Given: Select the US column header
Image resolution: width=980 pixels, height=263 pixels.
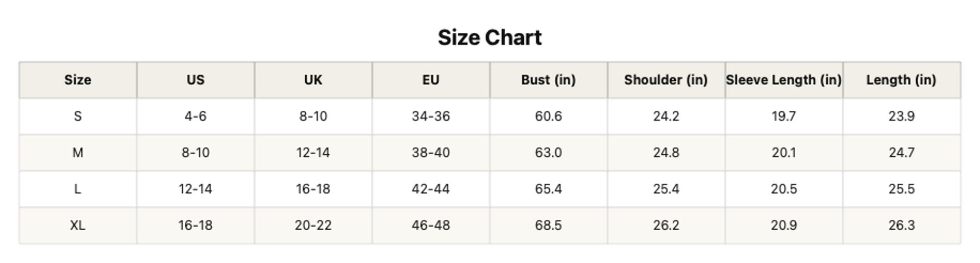Looking at the screenshot, I should click(x=196, y=80).
